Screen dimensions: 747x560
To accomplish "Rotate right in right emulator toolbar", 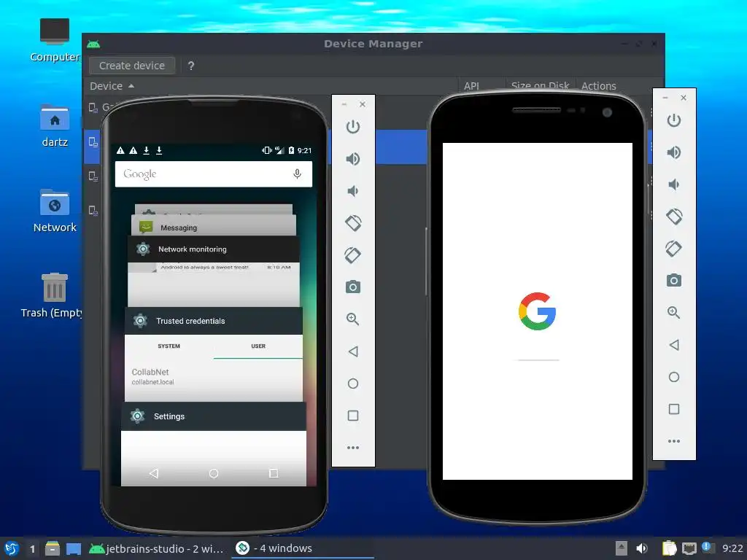I will 673,249.
